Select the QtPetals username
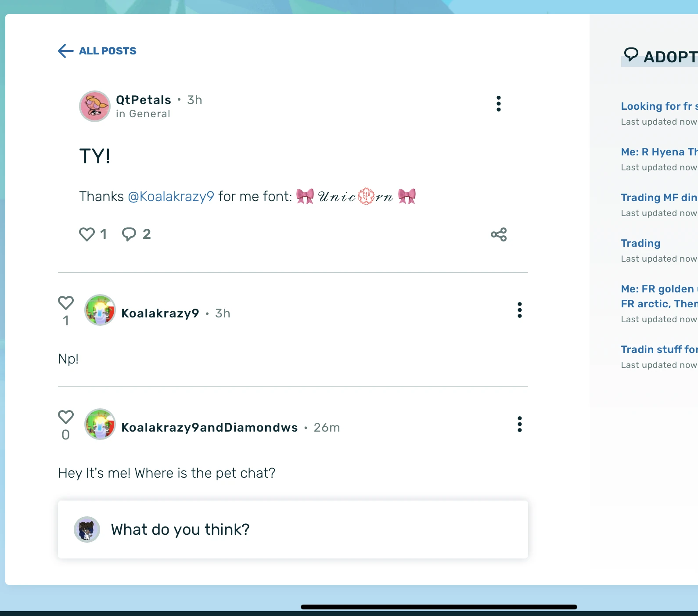Image resolution: width=698 pixels, height=616 pixels. 144,100
